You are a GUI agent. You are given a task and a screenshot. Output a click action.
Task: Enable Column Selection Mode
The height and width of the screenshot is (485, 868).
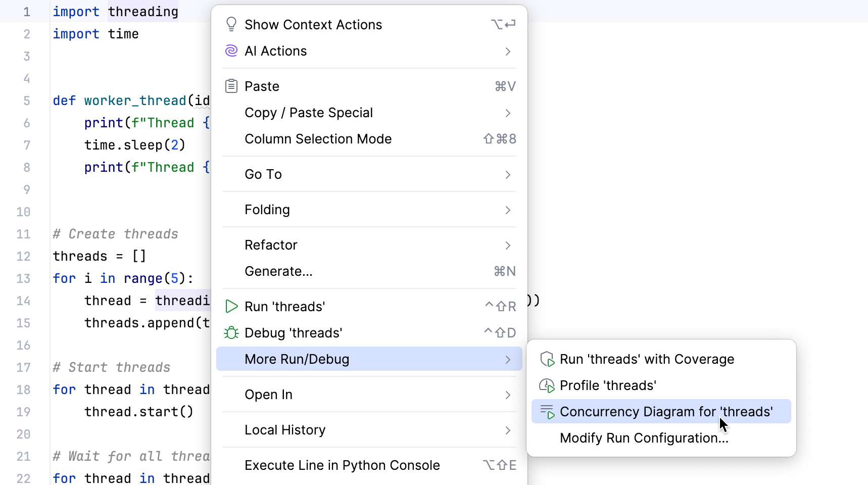click(x=318, y=139)
